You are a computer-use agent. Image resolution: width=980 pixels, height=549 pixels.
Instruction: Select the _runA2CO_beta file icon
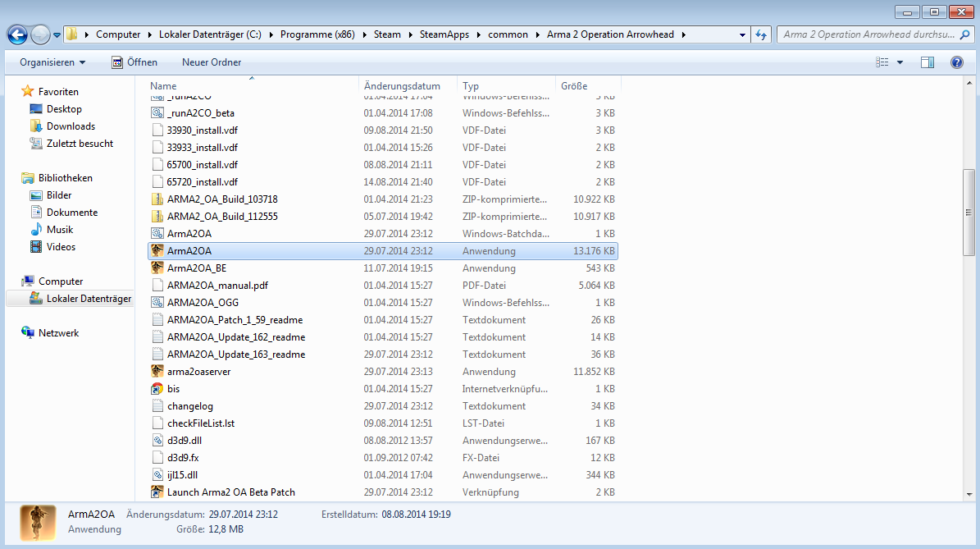click(x=157, y=113)
